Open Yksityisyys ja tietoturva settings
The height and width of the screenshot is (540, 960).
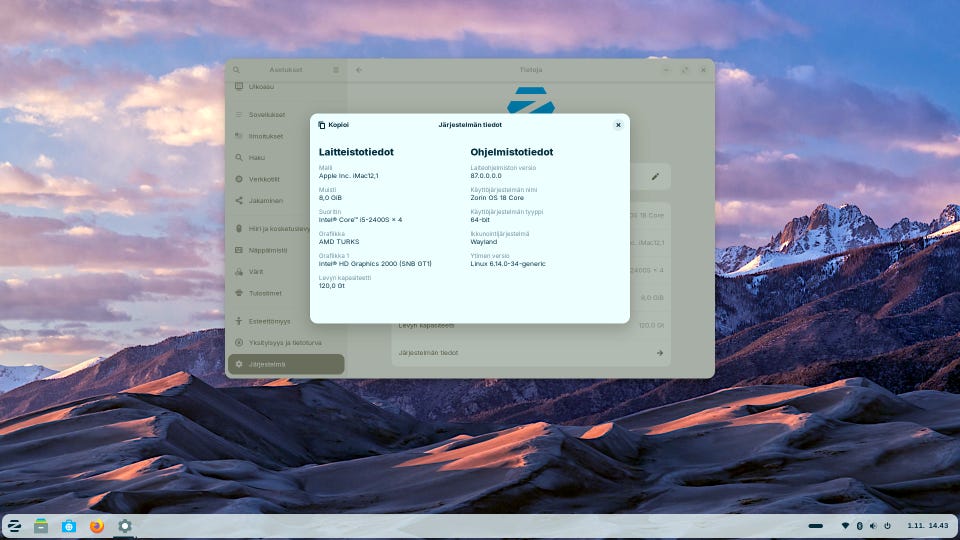tap(286, 342)
